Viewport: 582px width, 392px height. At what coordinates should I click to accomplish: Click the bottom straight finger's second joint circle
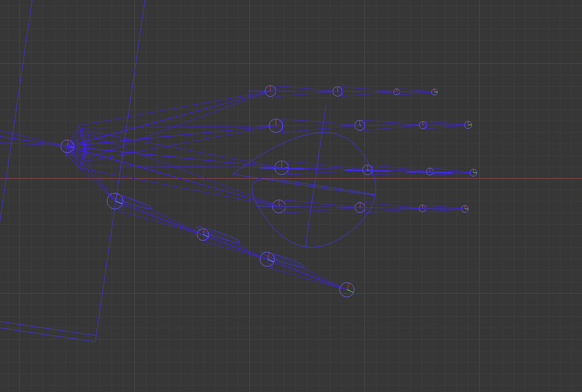(x=360, y=208)
